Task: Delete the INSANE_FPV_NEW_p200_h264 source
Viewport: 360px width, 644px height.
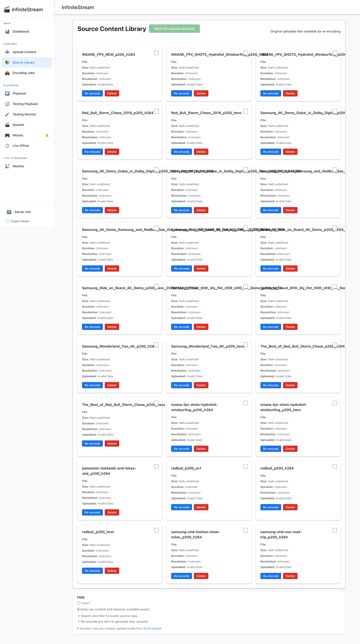Action: [112, 94]
